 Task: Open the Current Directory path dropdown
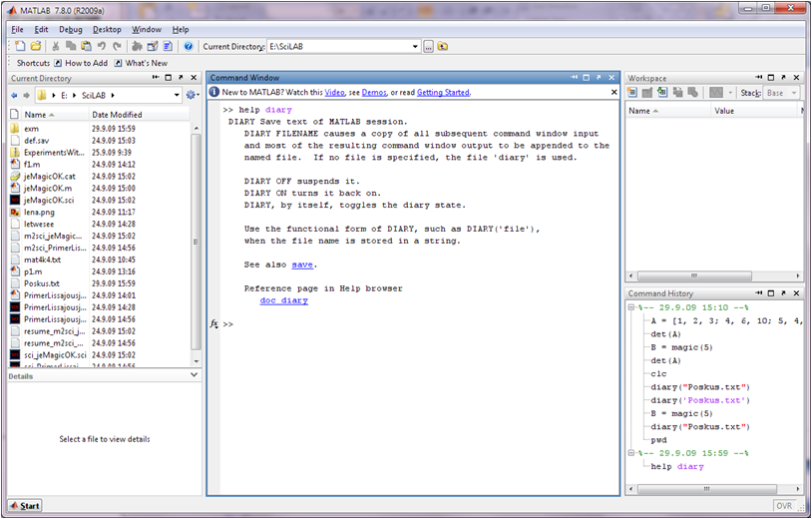pyautogui.click(x=415, y=47)
